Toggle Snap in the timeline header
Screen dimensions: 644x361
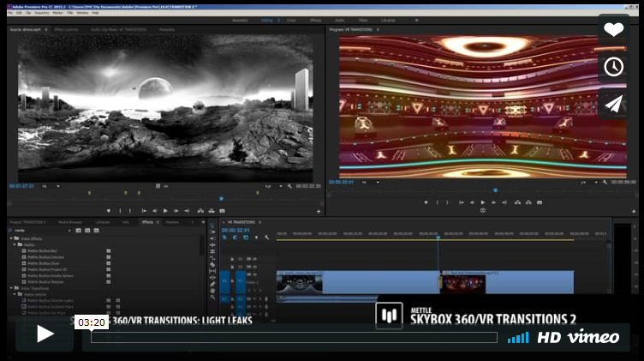point(235,238)
